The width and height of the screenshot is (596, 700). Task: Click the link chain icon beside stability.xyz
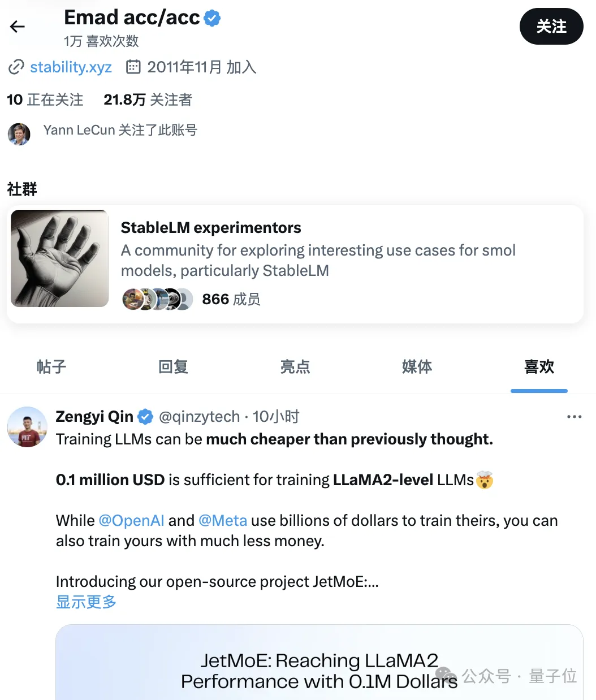[16, 67]
